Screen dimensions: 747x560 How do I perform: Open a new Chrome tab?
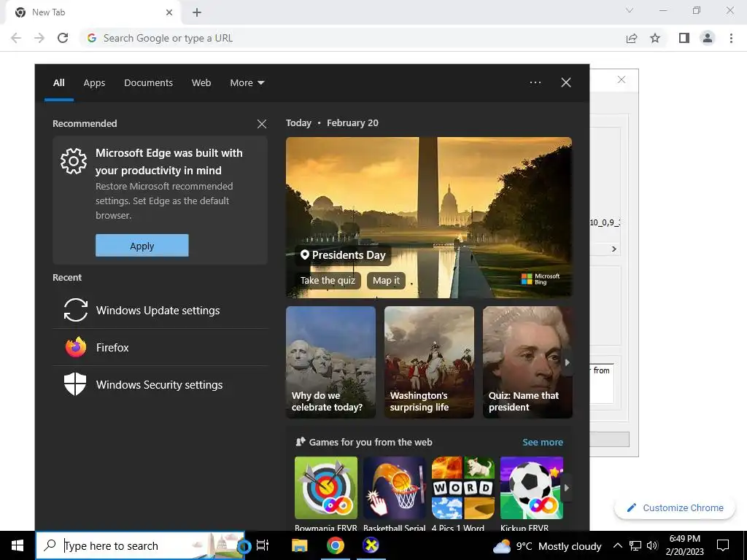[197, 12]
